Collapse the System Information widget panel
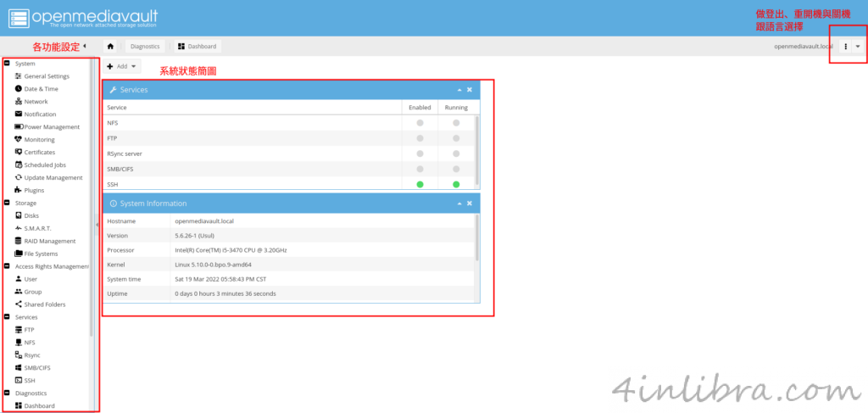 pyautogui.click(x=459, y=204)
